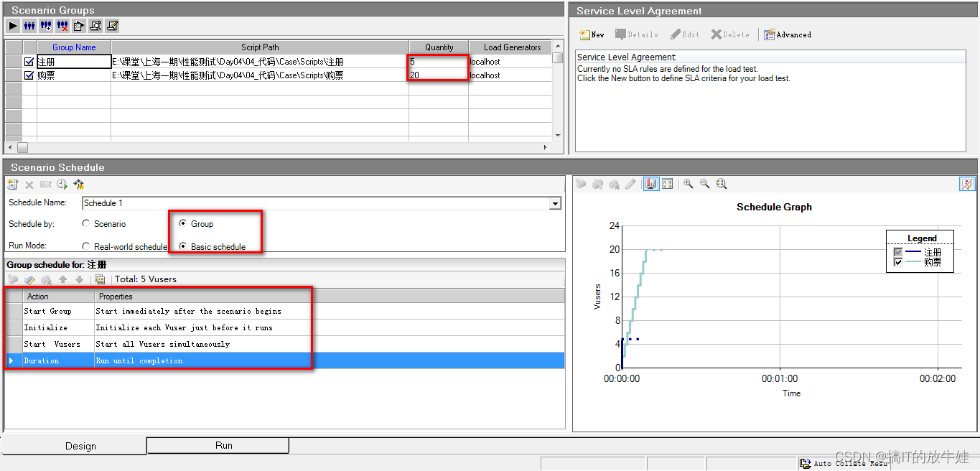980x471 pixels.
Task: Toggle the Hide Legend icon at graph toolbar right
Action: [967, 184]
